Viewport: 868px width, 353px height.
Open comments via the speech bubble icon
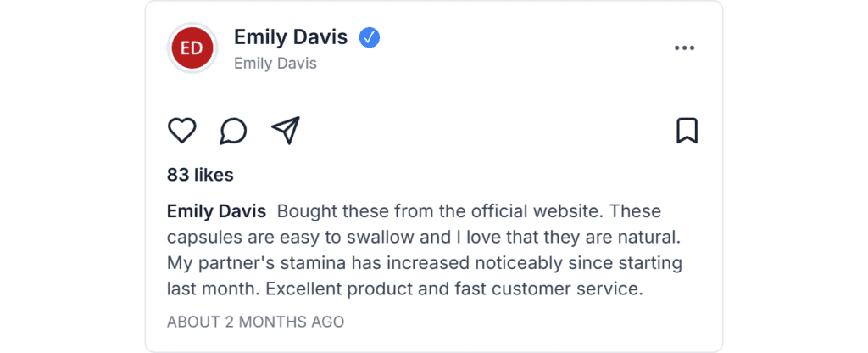tap(233, 131)
